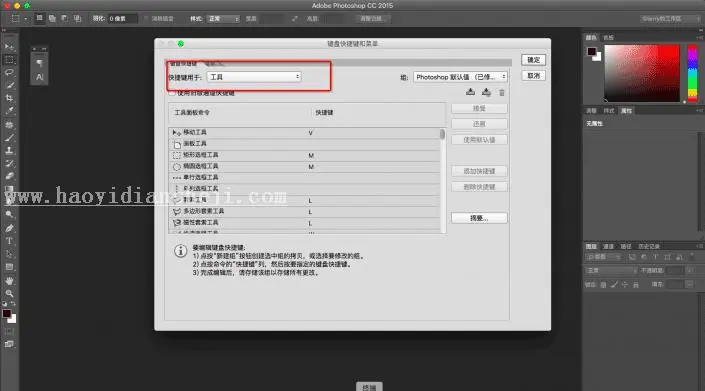
Task: Open the workspace switcher dropdown
Action: (670, 18)
